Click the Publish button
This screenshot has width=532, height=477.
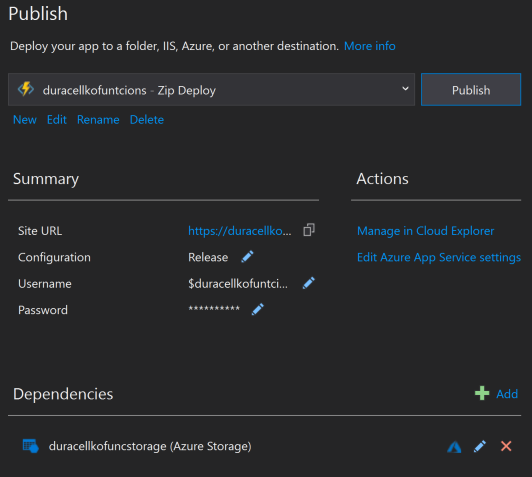[471, 90]
